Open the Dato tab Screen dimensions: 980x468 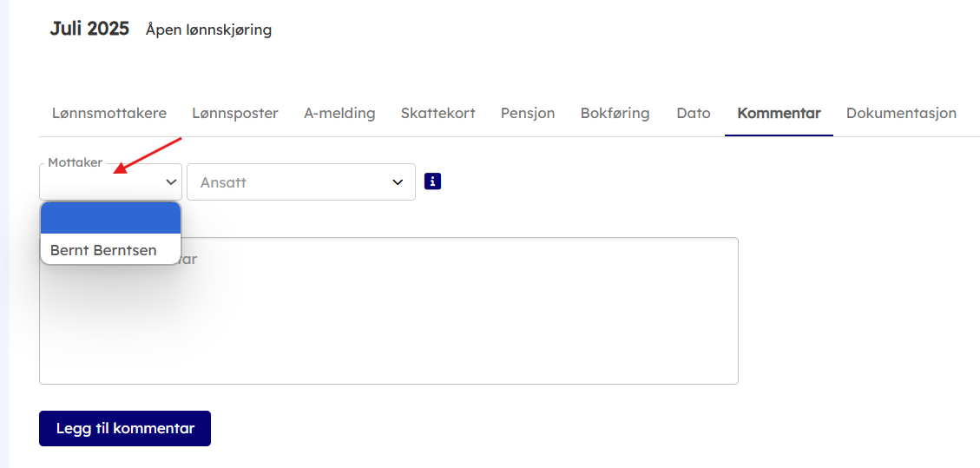click(x=694, y=113)
